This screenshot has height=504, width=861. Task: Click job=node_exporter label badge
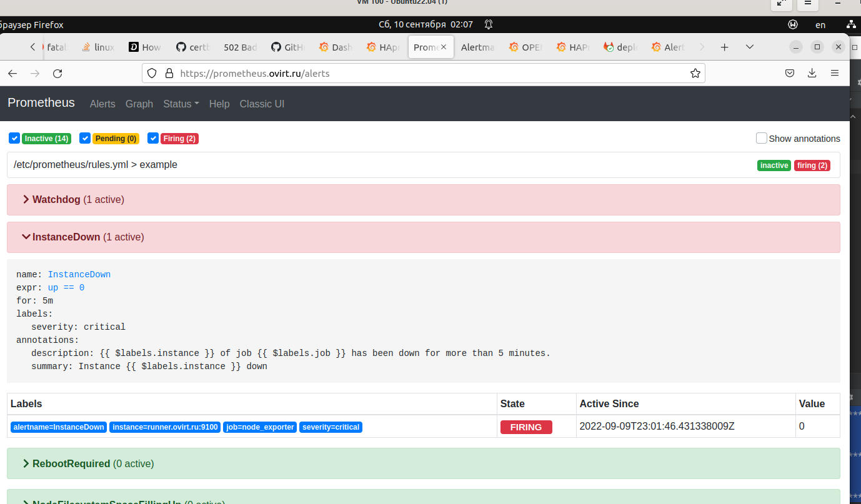(260, 427)
